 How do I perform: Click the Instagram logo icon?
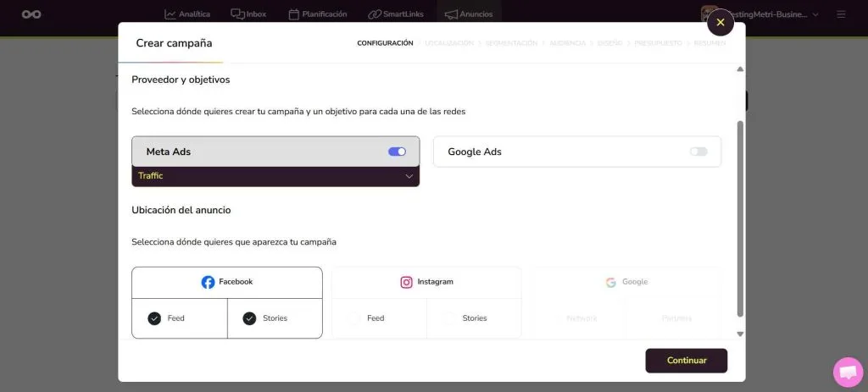click(x=406, y=282)
